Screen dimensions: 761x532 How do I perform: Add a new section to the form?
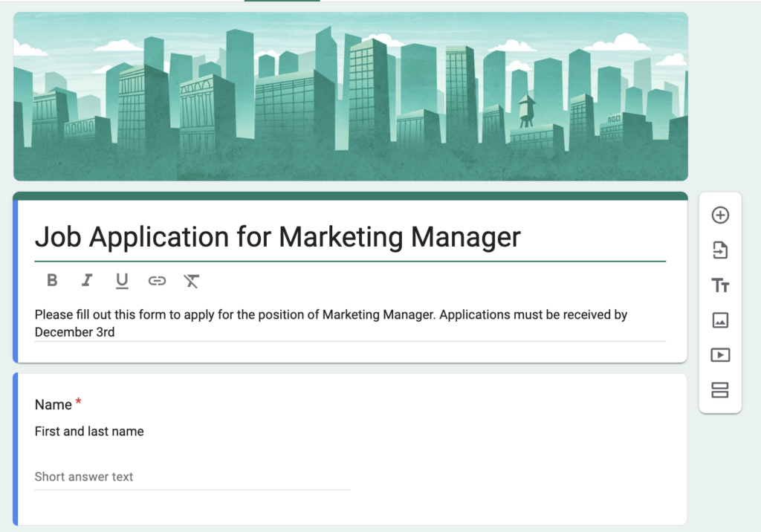pos(719,390)
